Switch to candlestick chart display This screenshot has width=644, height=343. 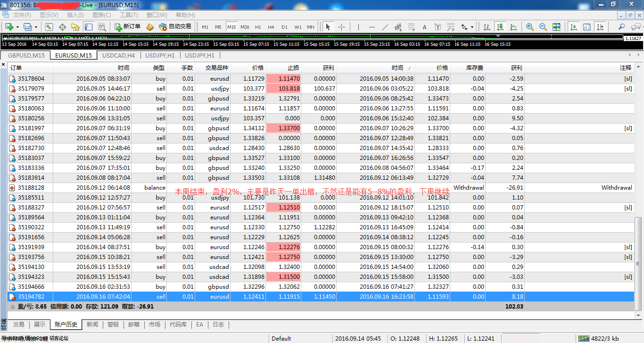click(x=500, y=27)
